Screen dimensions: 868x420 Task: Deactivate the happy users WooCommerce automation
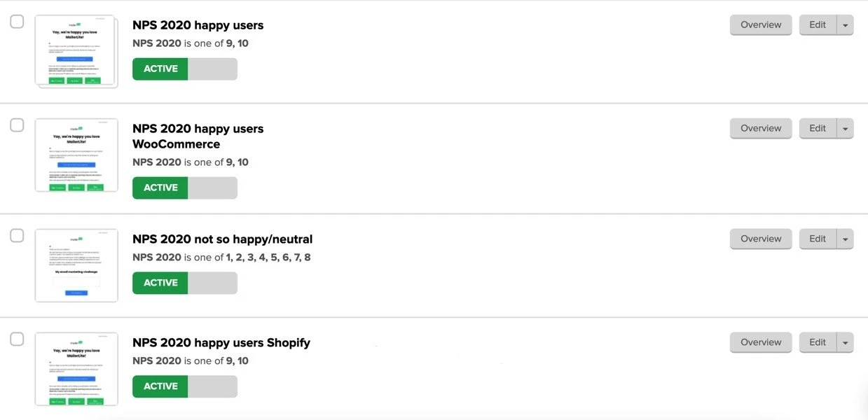pyautogui.click(x=185, y=188)
